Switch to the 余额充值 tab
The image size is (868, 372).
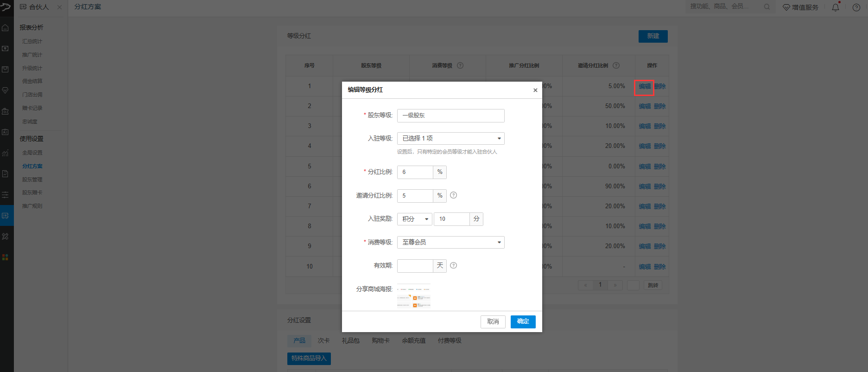(x=414, y=341)
